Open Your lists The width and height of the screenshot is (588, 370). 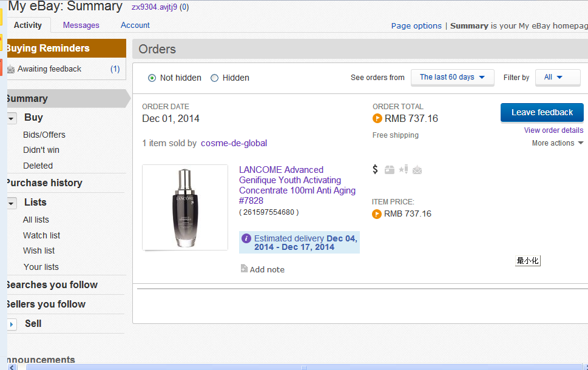coord(41,267)
